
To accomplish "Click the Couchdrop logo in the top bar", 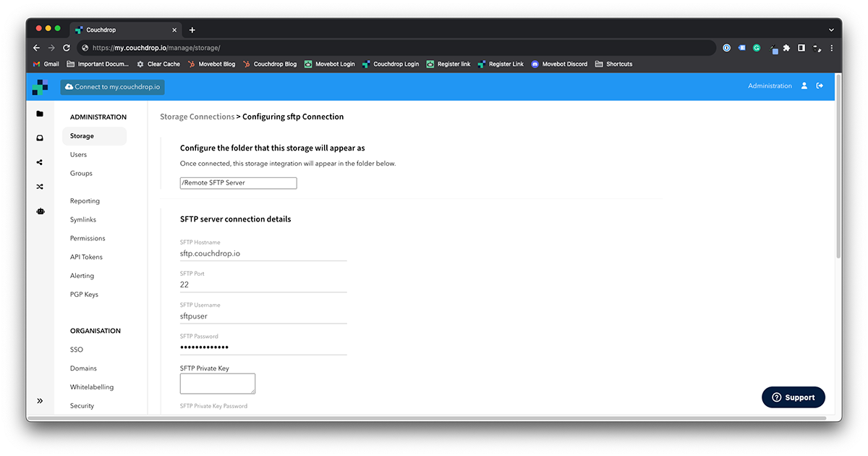I will pyautogui.click(x=41, y=86).
